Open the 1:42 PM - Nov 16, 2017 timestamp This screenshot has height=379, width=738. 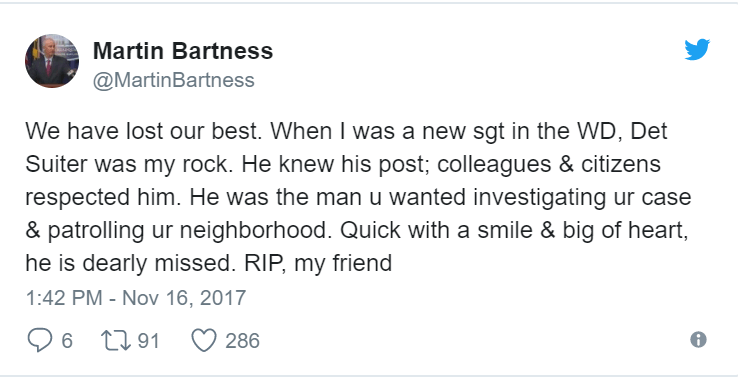tap(136, 298)
